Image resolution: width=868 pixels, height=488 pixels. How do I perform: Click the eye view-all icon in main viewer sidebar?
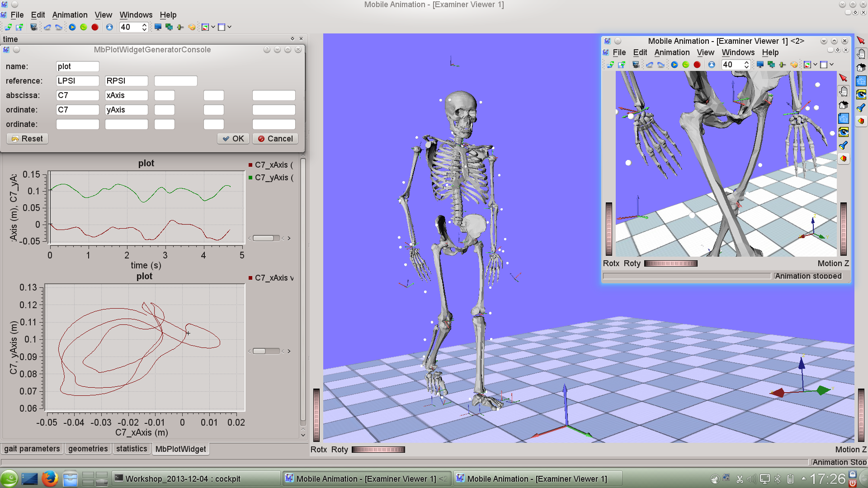pos(861,94)
